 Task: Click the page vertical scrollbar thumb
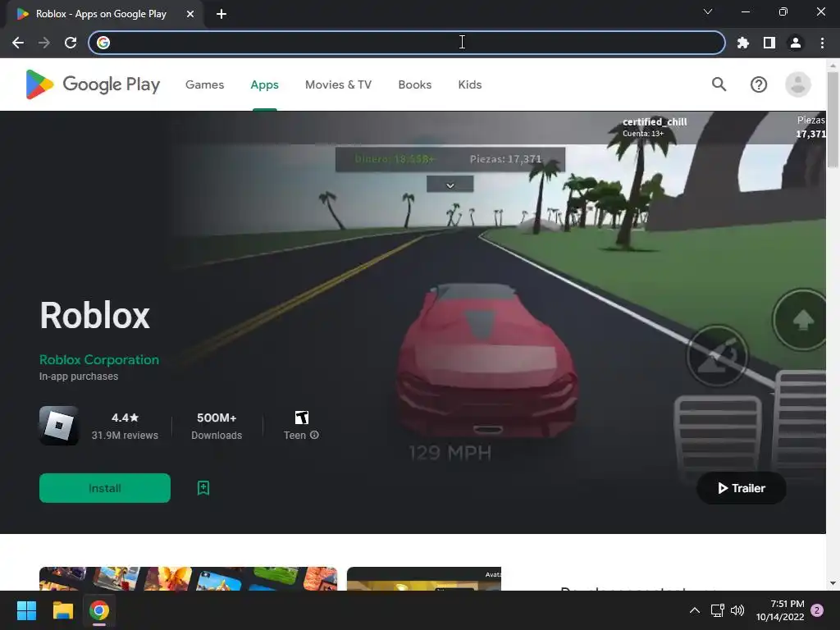tap(832, 120)
